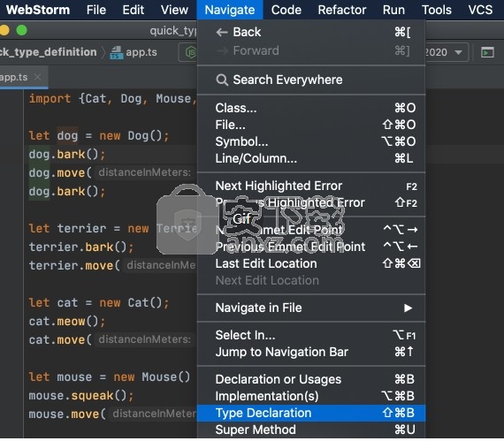Open the View menu
The height and width of the screenshot is (441, 504).
(x=174, y=10)
